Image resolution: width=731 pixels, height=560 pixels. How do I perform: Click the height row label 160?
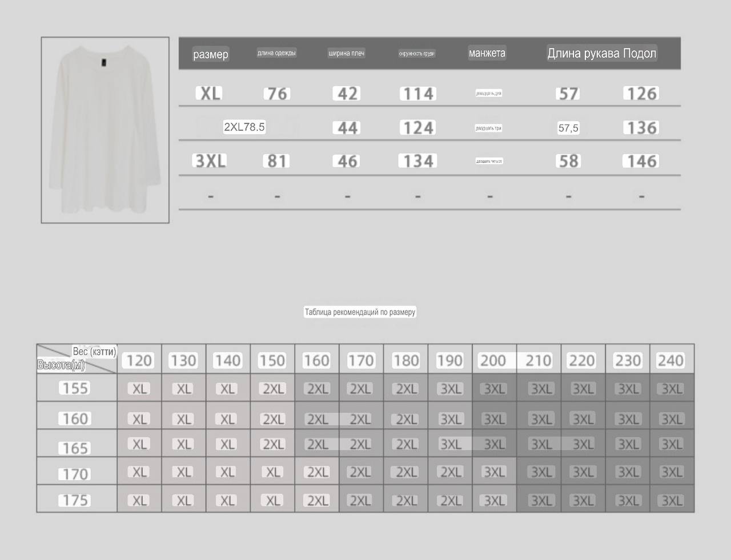[x=75, y=418]
